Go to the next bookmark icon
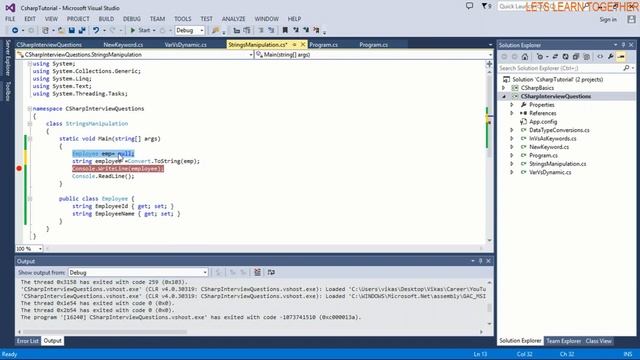The image size is (640, 360). click(x=306, y=30)
